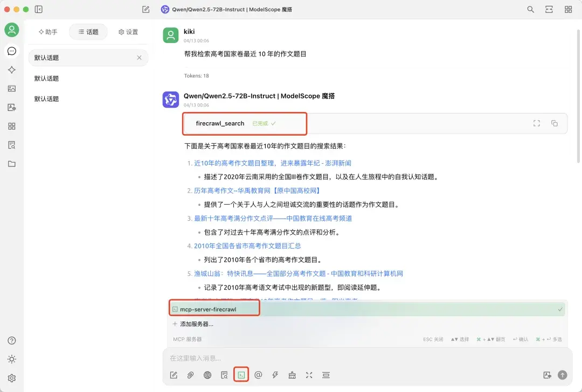Open the knowledge base icon in sidebar
The image size is (582, 392).
pos(12,145)
